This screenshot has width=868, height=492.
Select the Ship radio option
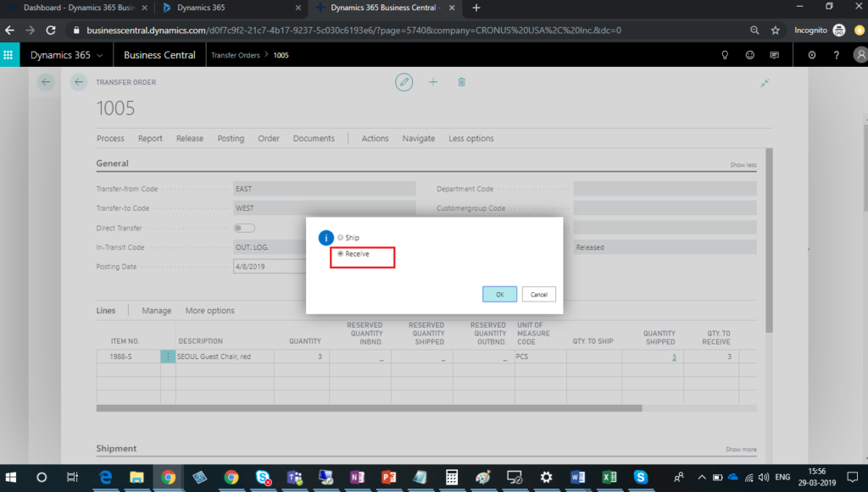pos(341,238)
